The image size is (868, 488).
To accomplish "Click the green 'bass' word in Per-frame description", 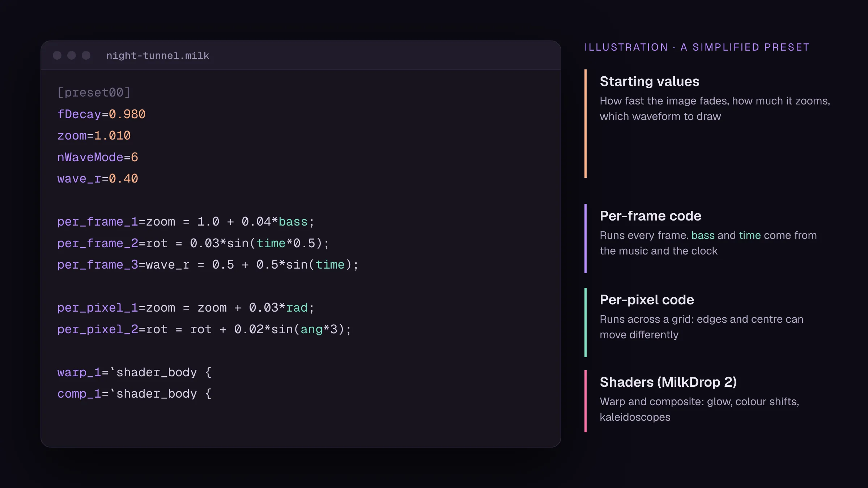I will click(703, 235).
